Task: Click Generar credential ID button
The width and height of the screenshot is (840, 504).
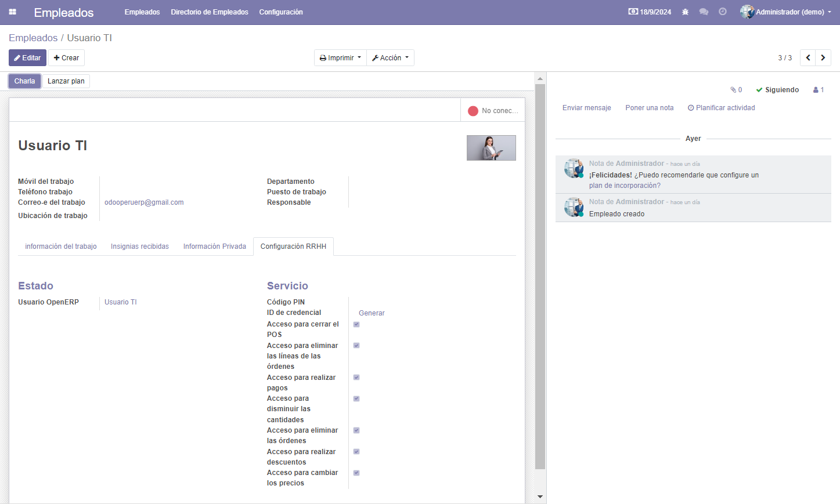Action: 372,313
